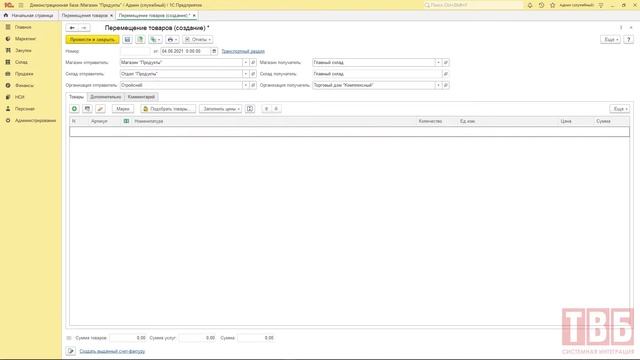
Task: Click the forward arrow navigation button
Action: (x=84, y=28)
